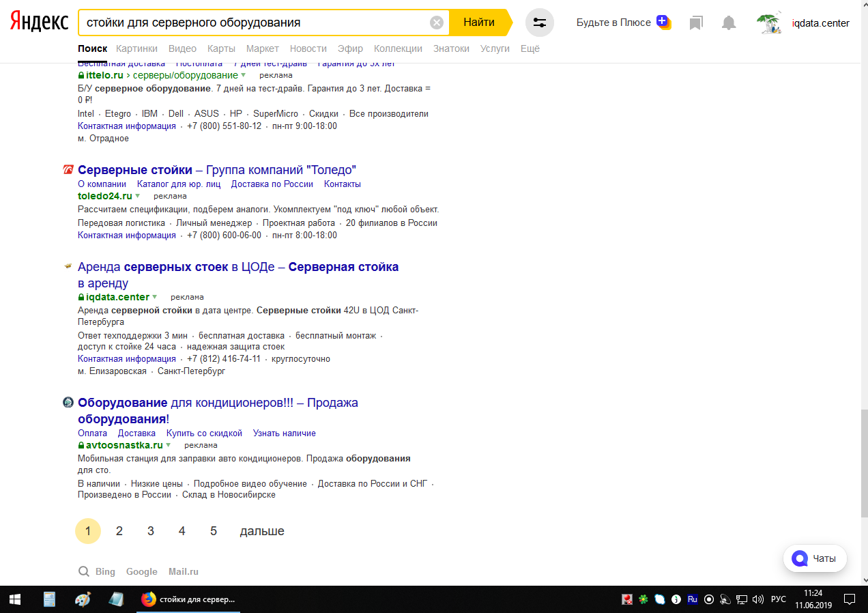Image resolution: width=868 pixels, height=613 pixels.
Task: Switch to the Видео tab
Action: (182, 48)
